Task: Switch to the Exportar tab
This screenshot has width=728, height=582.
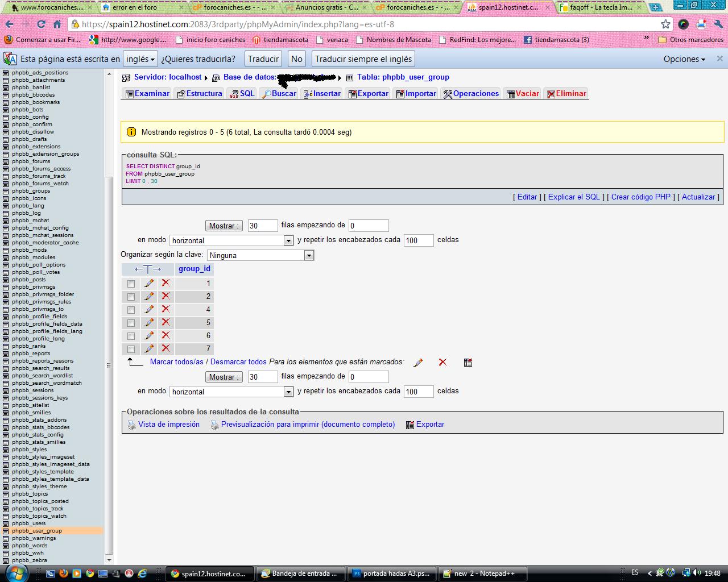Action: pyautogui.click(x=369, y=94)
